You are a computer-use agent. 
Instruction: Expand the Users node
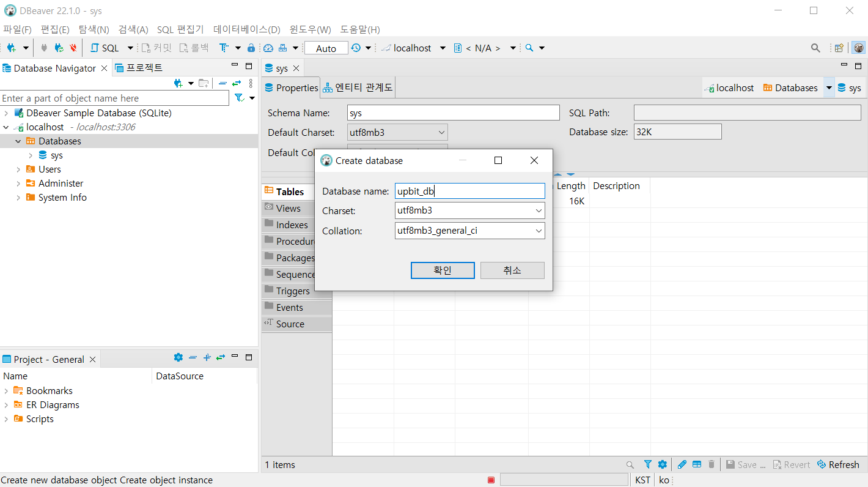[x=18, y=169]
